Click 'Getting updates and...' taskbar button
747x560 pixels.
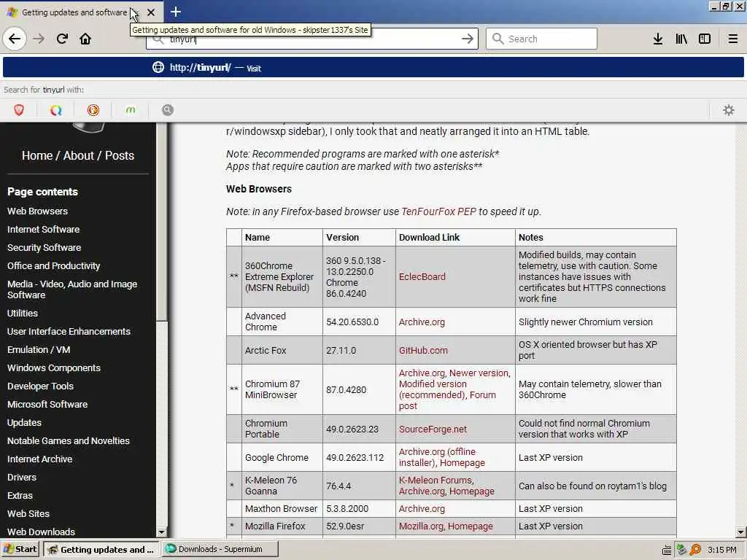pyautogui.click(x=101, y=550)
